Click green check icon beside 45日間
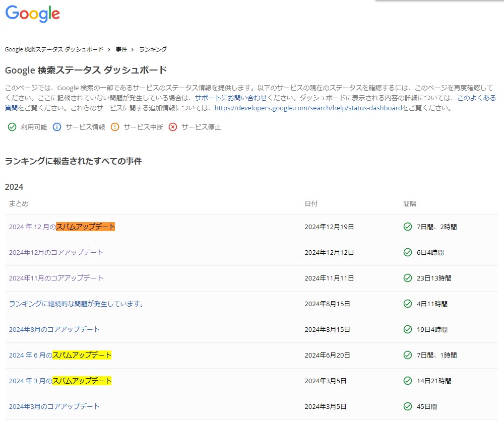This screenshot has width=504, height=427. [x=408, y=406]
